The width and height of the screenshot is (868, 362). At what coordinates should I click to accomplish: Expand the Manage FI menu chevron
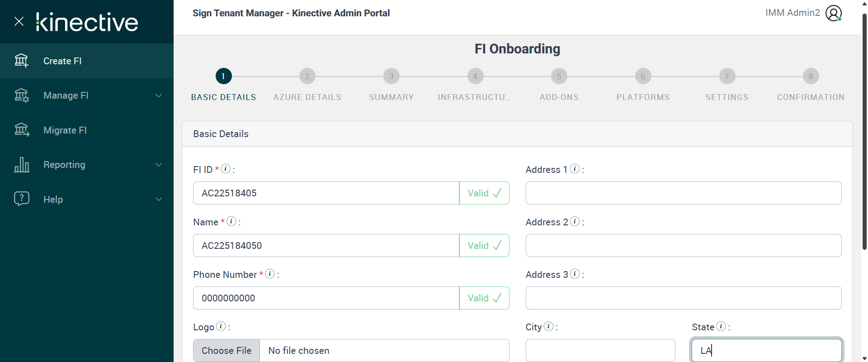tap(159, 95)
